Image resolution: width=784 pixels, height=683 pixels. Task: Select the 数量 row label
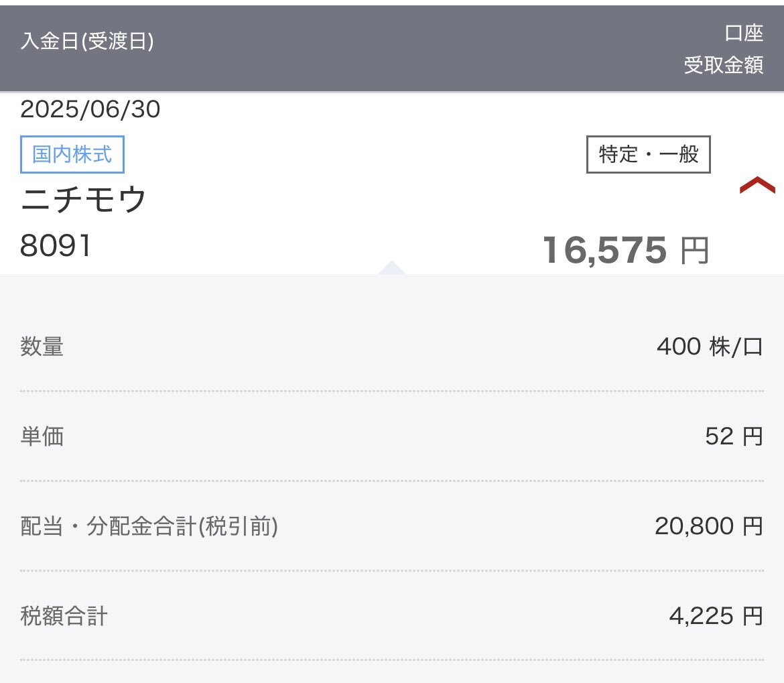click(42, 347)
